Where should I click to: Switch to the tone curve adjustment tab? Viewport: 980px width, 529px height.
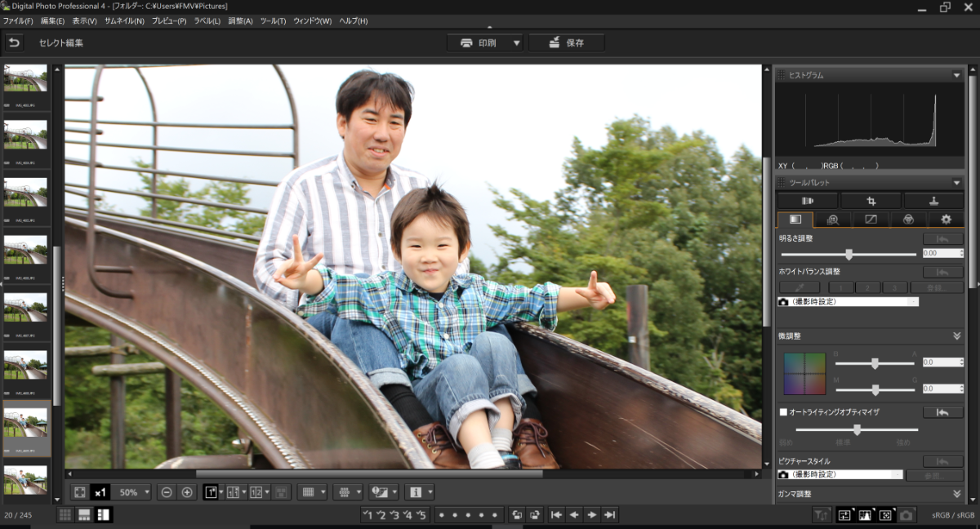(x=871, y=220)
